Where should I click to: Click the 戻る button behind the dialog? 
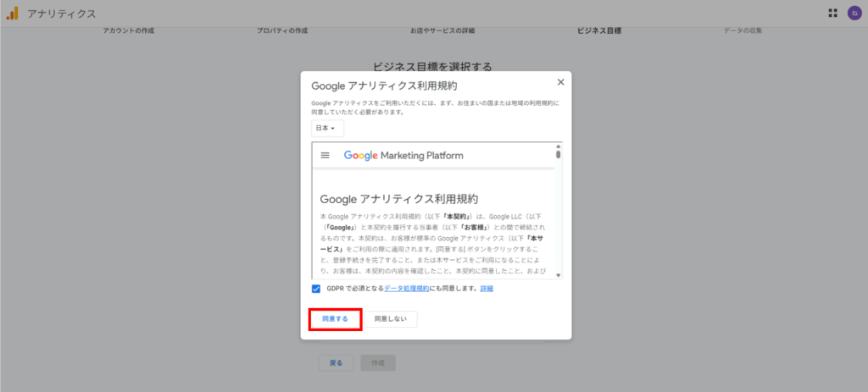[336, 362]
